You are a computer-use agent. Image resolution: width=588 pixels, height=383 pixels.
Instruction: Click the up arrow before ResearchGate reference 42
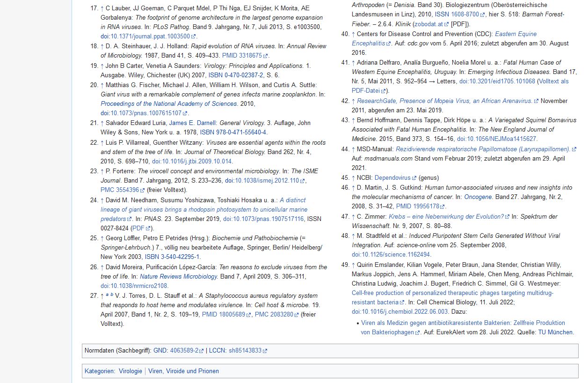pos(354,101)
